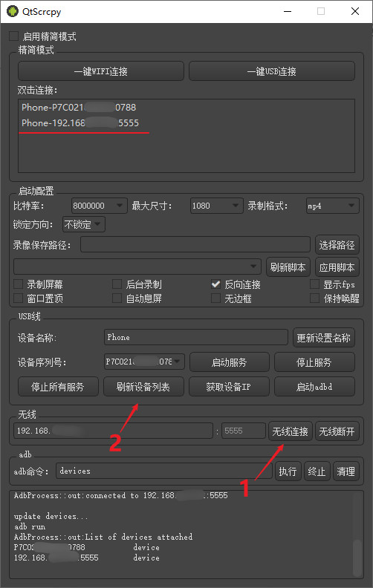
Task: Click the 一键USB连接 button
Action: click(x=272, y=71)
